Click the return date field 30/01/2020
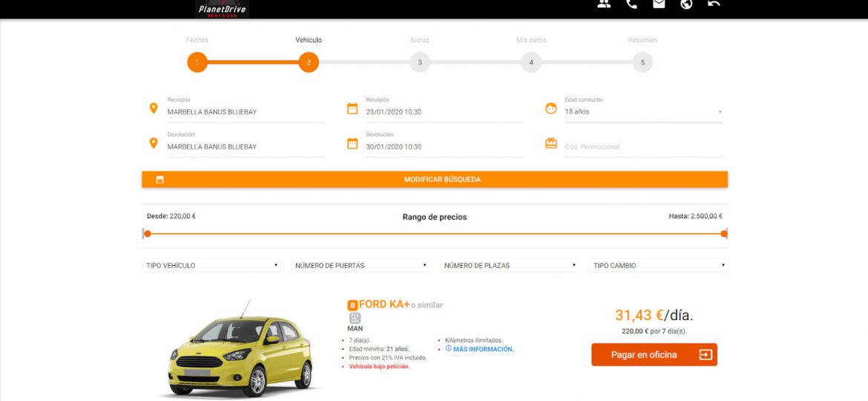 (444, 147)
